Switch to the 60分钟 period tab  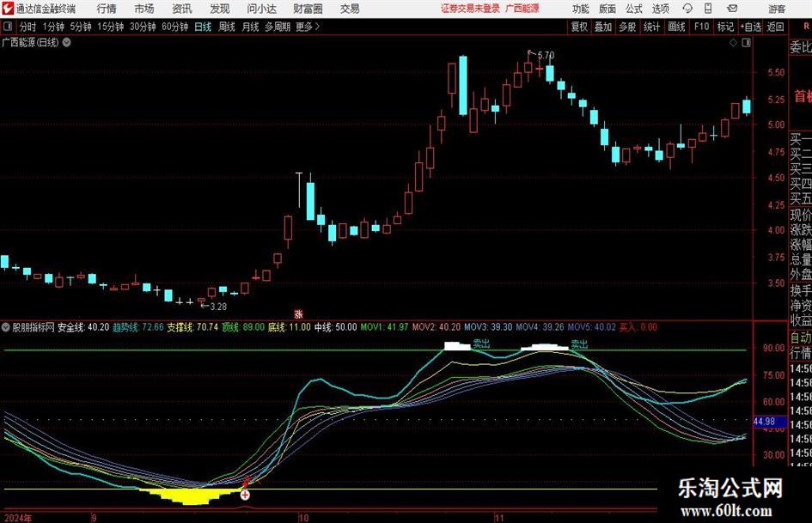[x=174, y=27]
